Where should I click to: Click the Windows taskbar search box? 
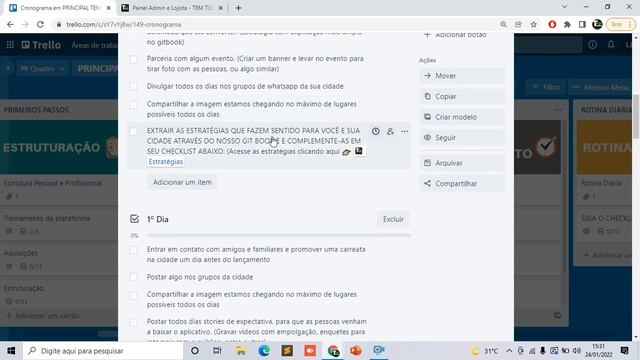(103, 351)
